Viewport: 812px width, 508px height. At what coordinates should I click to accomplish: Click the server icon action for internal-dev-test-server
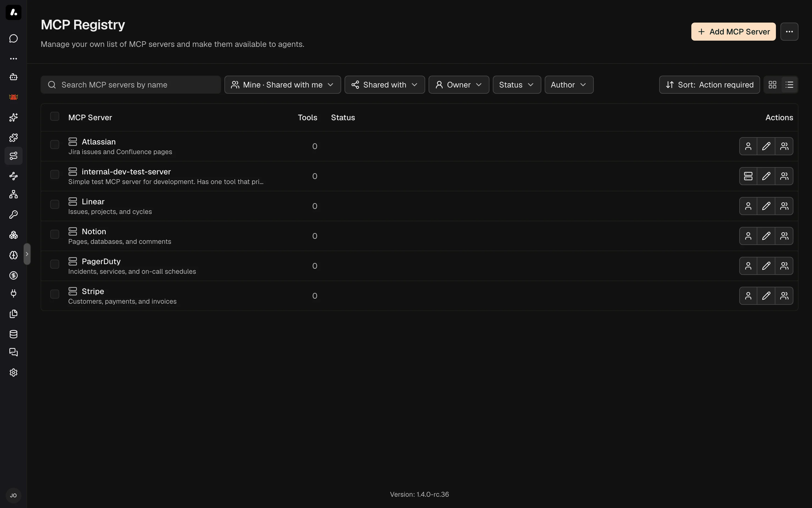(748, 176)
